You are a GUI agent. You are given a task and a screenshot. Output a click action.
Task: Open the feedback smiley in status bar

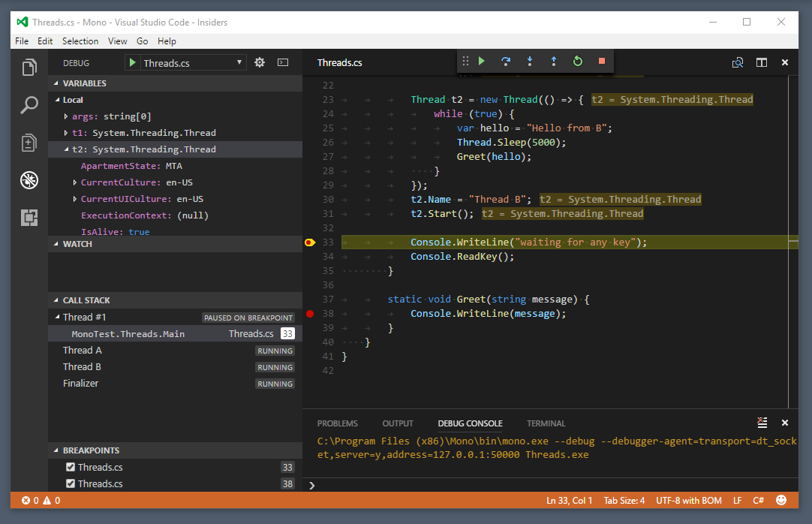point(781,500)
